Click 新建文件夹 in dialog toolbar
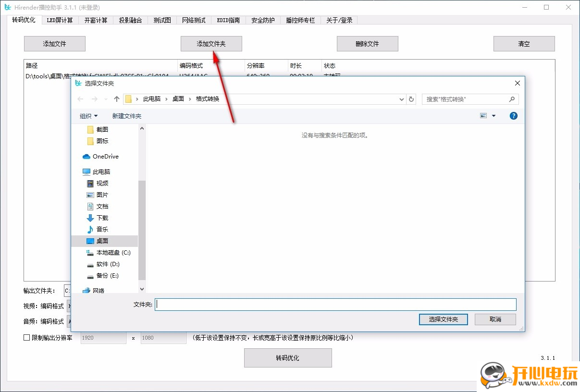This screenshot has width=580, height=392. 127,116
